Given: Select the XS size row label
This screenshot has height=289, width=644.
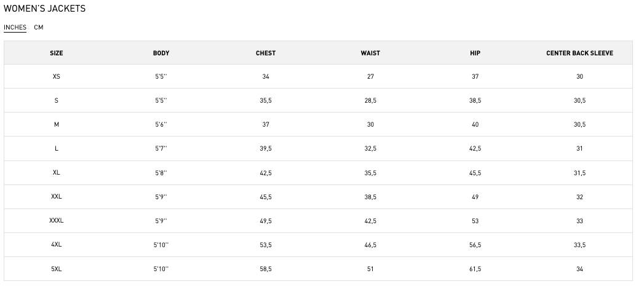Looking at the screenshot, I should (x=57, y=76).
